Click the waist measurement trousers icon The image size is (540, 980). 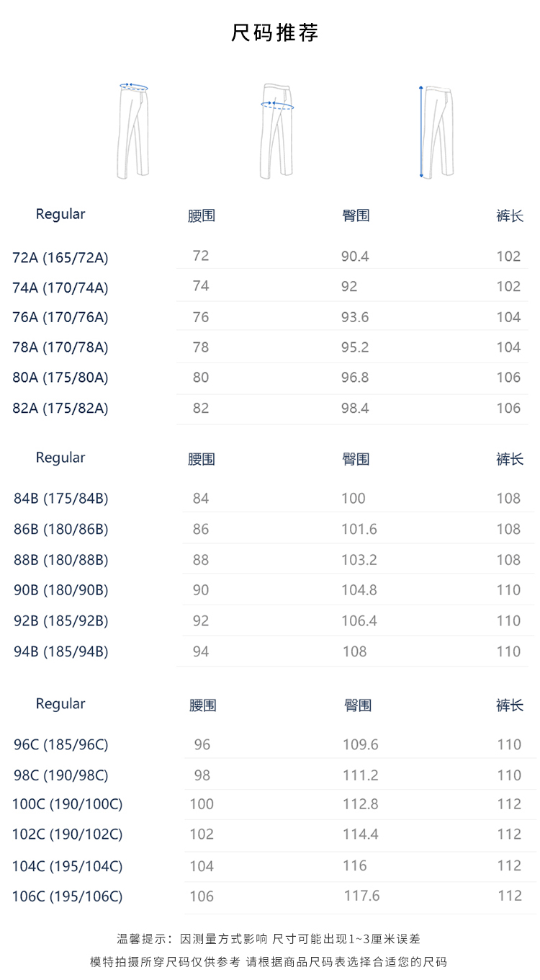click(x=134, y=130)
